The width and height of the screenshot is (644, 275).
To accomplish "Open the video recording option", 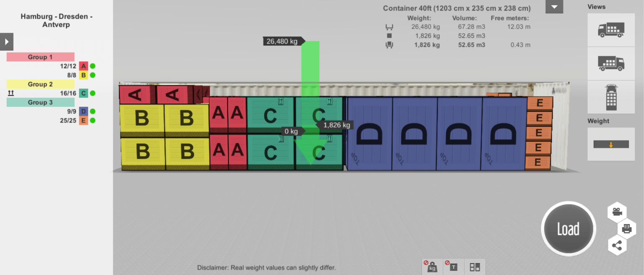I will point(616,212).
